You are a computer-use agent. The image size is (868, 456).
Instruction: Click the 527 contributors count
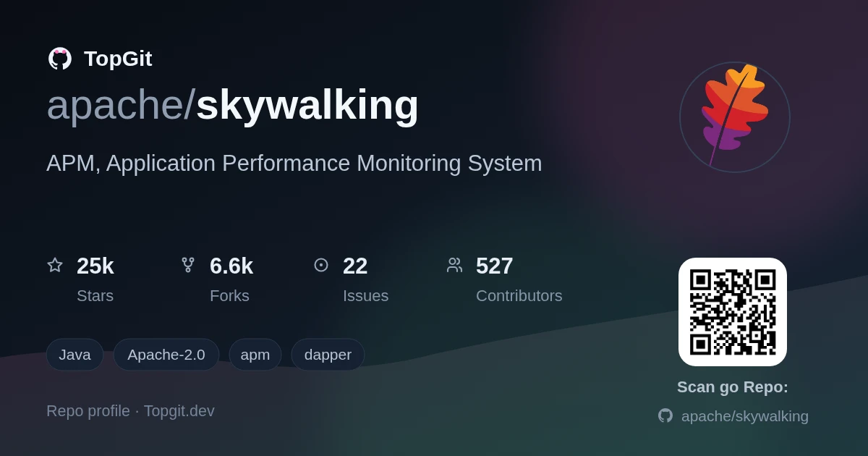(x=495, y=266)
